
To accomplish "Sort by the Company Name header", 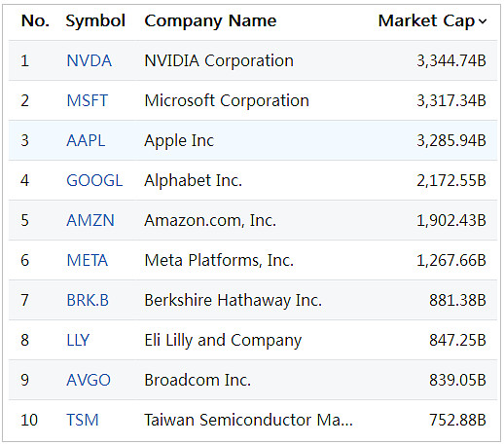I will (210, 20).
